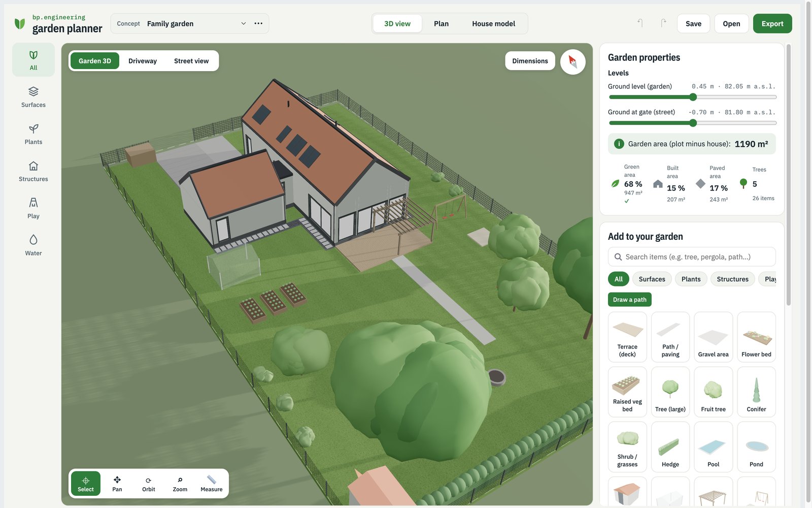The image size is (812, 508).
Task: Click the Draw a path button
Action: pos(630,300)
